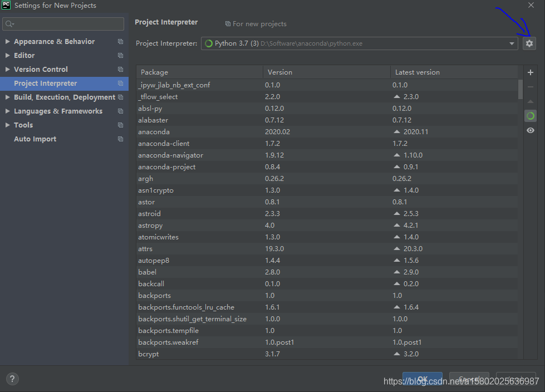The height and width of the screenshot is (392, 545).
Task: Open the interpreter settings gear
Action: (x=529, y=43)
